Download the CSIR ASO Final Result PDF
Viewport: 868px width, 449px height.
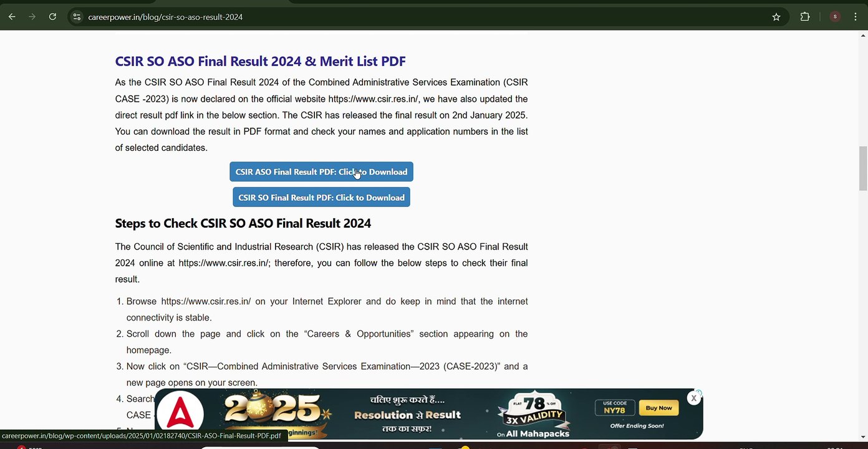click(321, 172)
